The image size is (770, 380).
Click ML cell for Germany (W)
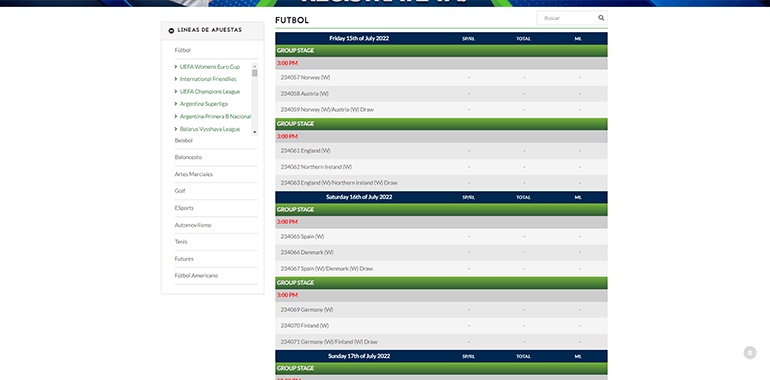[x=579, y=310]
